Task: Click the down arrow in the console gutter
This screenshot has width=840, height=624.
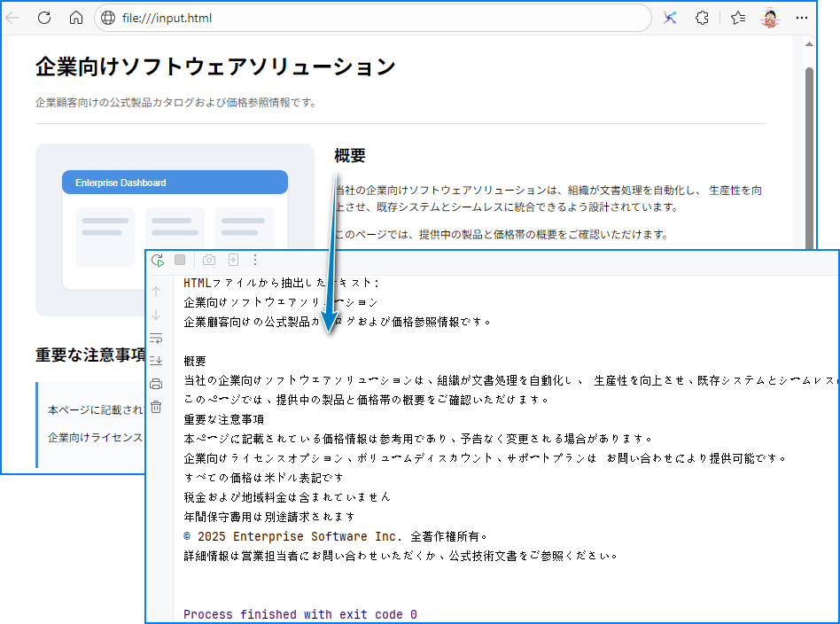Action: click(x=156, y=313)
